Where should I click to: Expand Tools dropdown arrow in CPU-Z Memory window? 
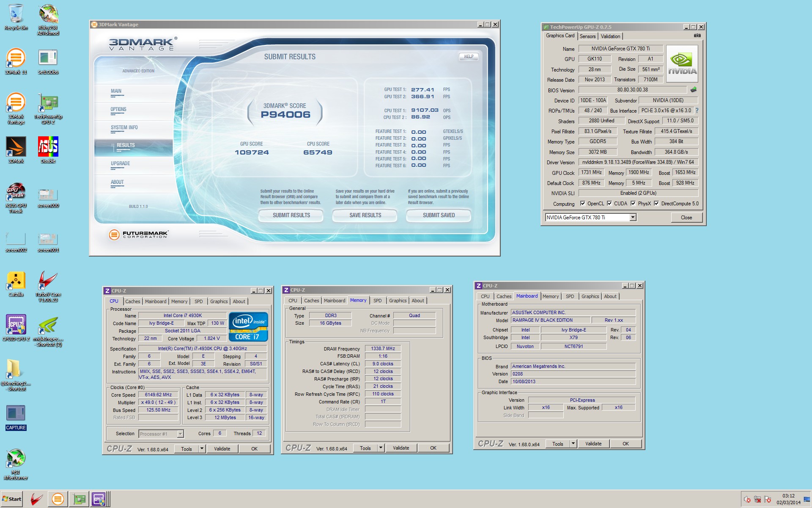click(381, 448)
